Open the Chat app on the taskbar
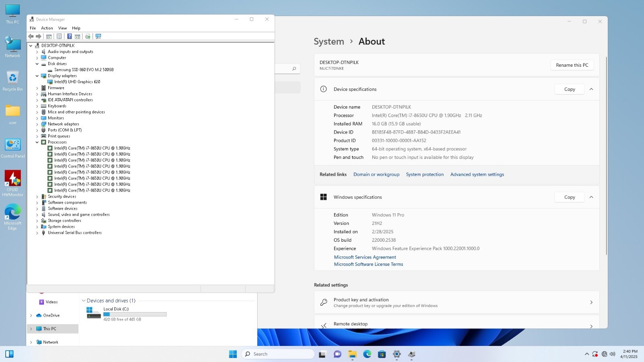644x362 pixels. coord(337,354)
